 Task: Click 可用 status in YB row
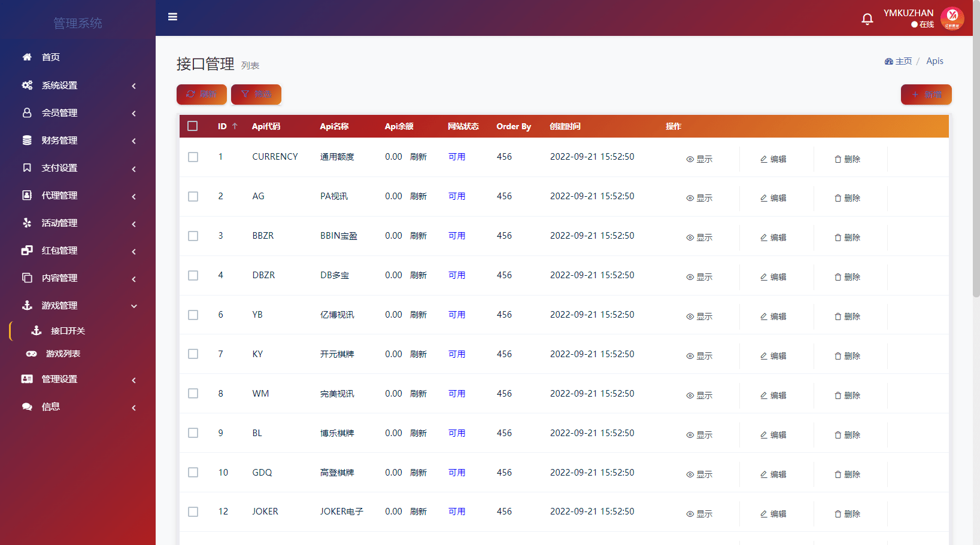(x=457, y=315)
